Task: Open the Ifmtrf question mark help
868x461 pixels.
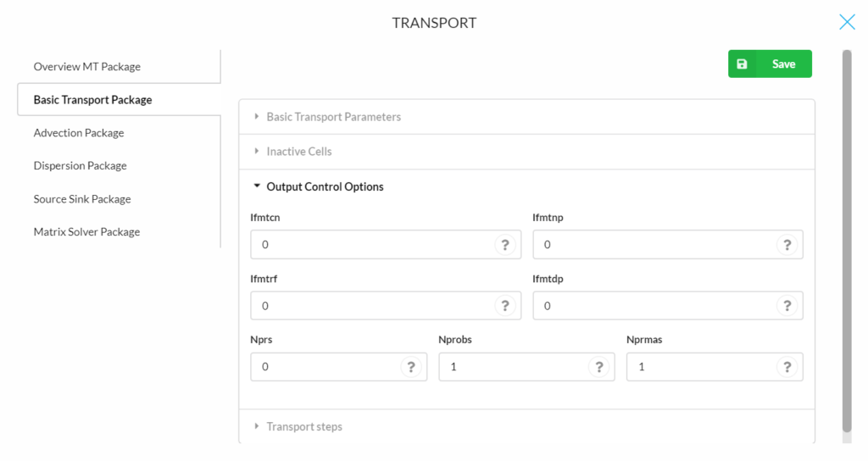Action: click(x=505, y=305)
